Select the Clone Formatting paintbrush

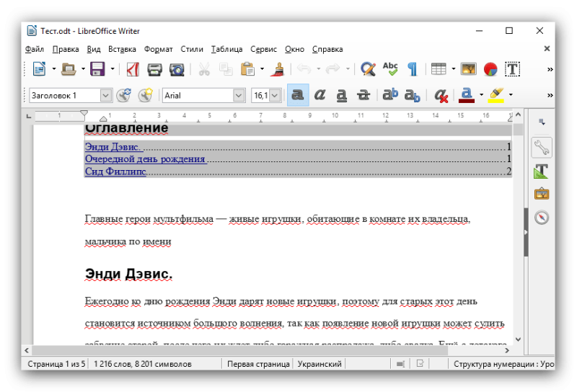pos(278,69)
